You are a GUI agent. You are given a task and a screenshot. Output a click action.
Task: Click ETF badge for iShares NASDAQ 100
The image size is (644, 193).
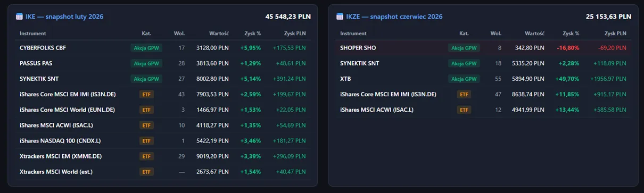click(146, 141)
